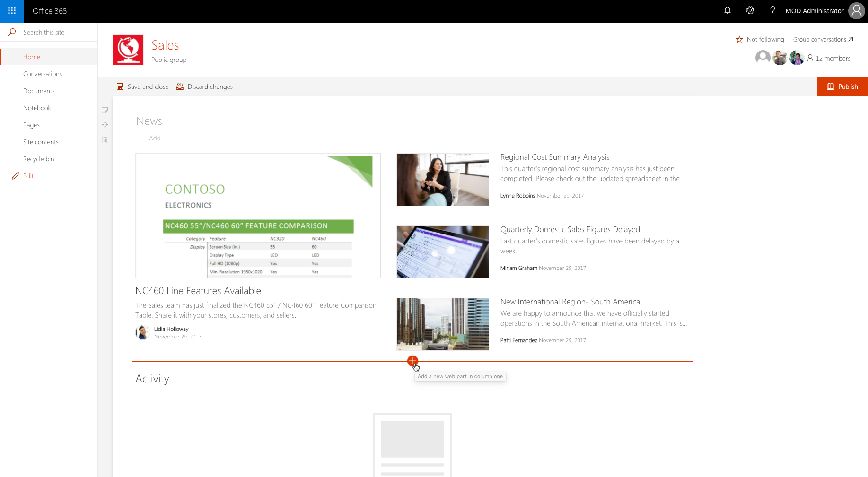Open the tablet thumbnail for Quarterly Sales

tap(443, 252)
